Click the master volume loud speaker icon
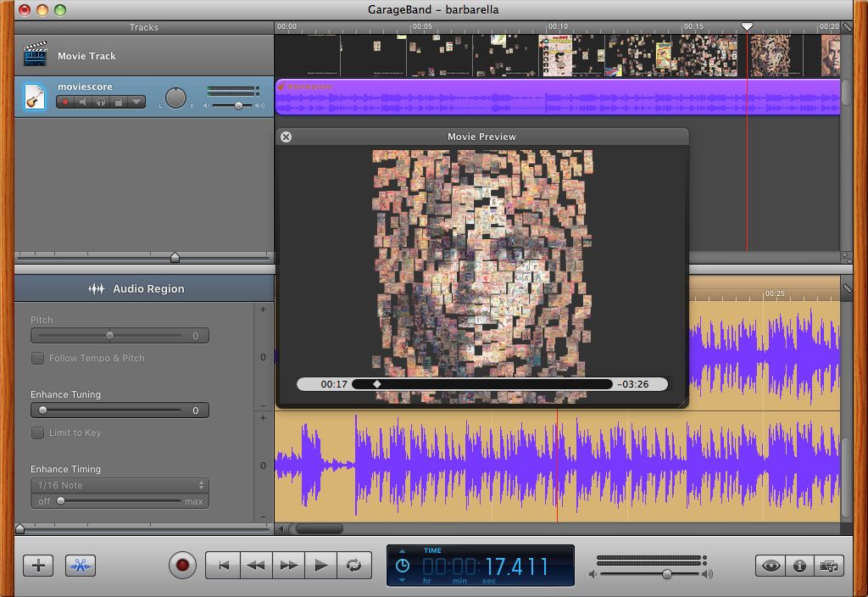Image resolution: width=868 pixels, height=597 pixels. (707, 574)
